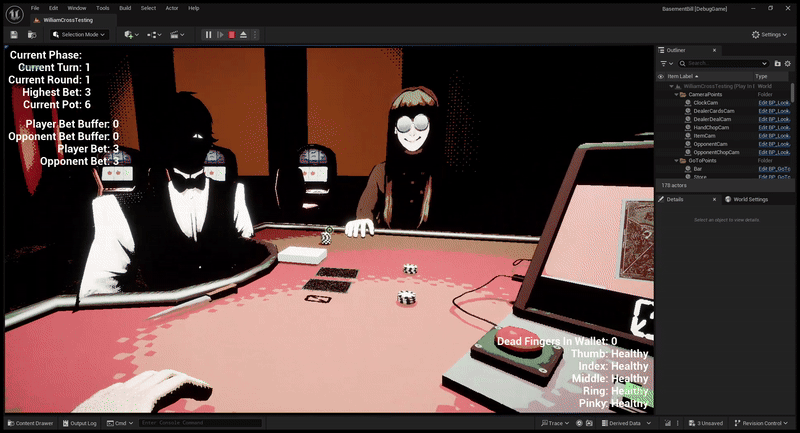The width and height of the screenshot is (800, 433).
Task: Close the Details tab
Action: pyautogui.click(x=714, y=199)
